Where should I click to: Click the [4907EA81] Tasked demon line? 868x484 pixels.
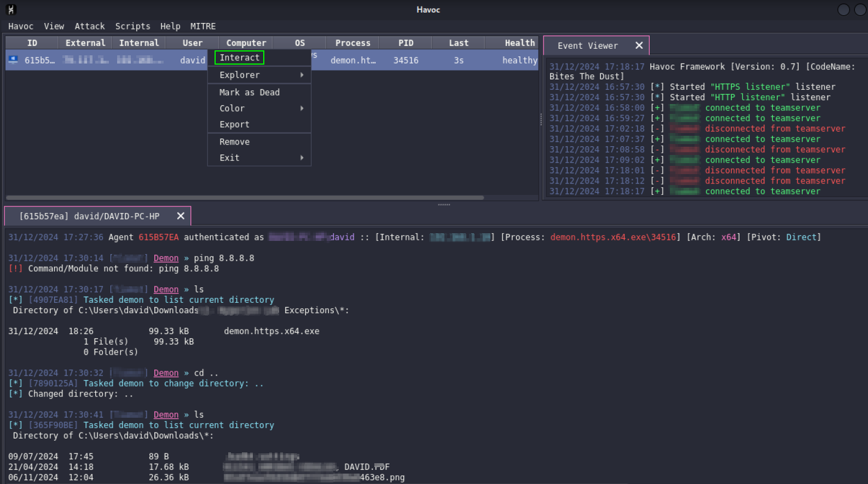click(x=141, y=300)
